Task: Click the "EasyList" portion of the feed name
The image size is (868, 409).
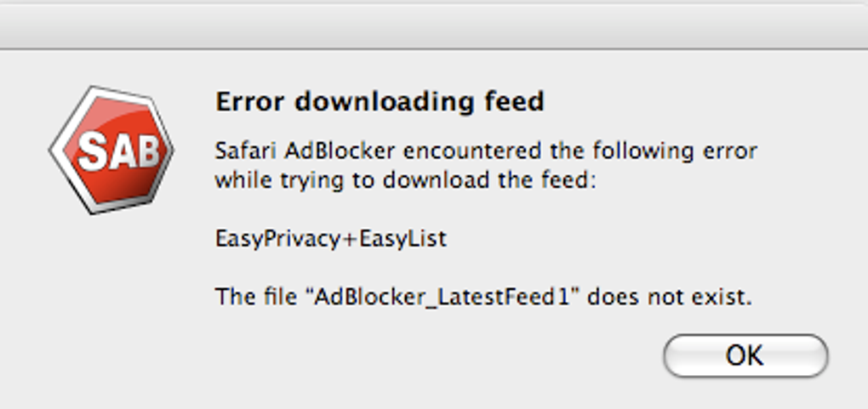Action: click(x=403, y=239)
